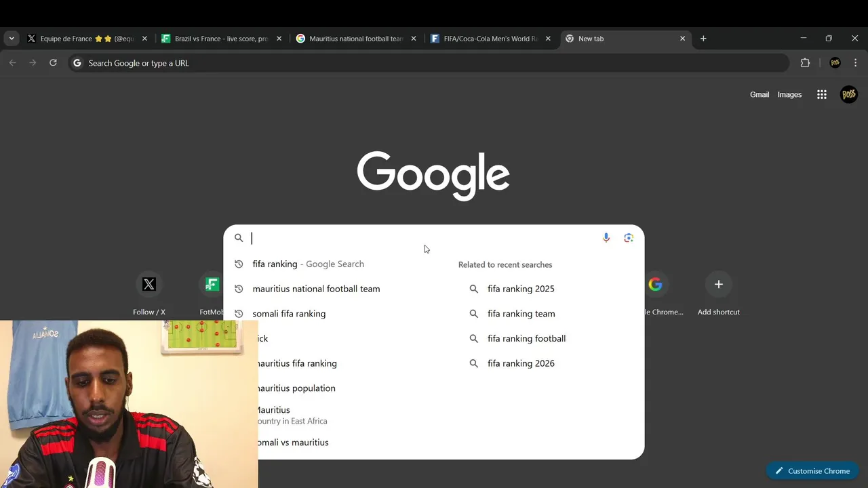Open the Google apps grid
This screenshot has width=868, height=488.
[822, 95]
